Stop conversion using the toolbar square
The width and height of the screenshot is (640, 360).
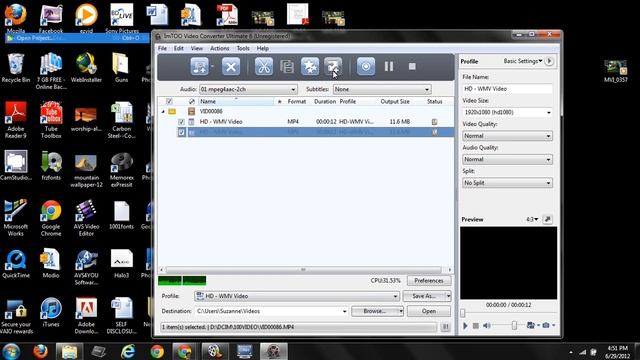412,66
